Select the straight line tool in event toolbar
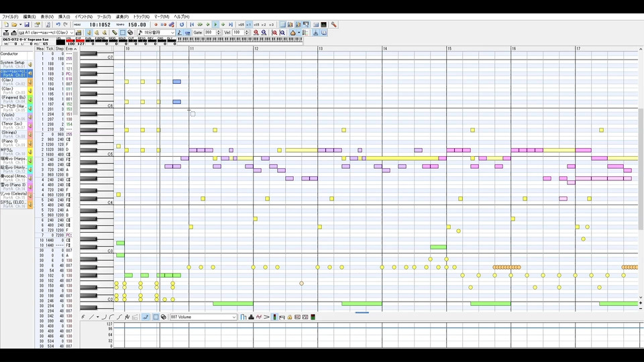 click(92, 317)
